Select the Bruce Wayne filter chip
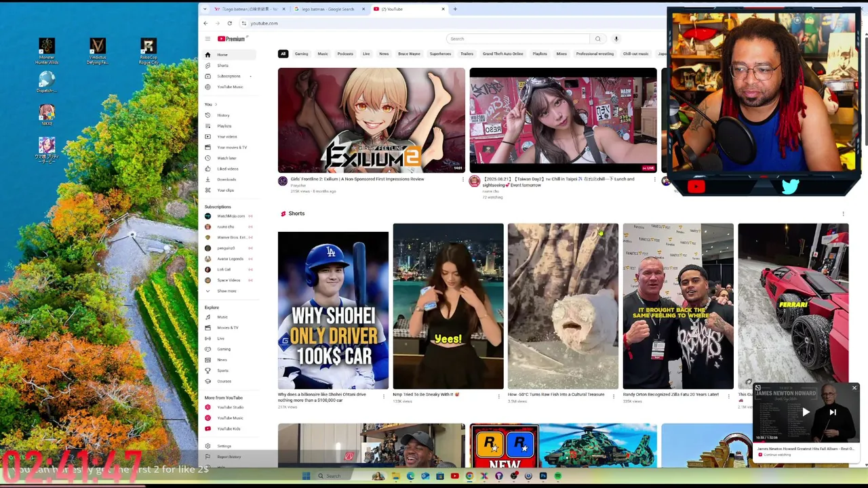This screenshot has height=488, width=868. [409, 54]
